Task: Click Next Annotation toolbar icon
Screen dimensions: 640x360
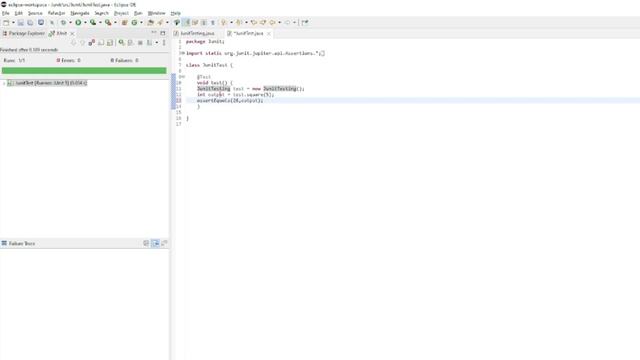Action: pos(224,22)
